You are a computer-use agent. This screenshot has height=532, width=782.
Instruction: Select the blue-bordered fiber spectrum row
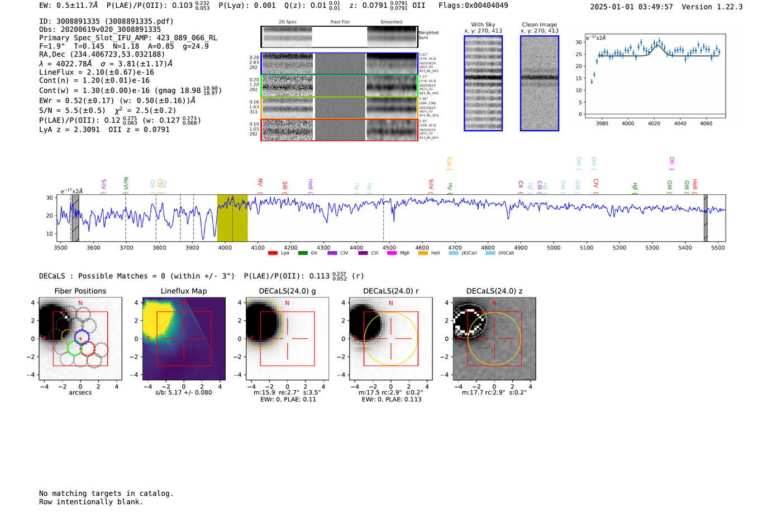coord(340,64)
